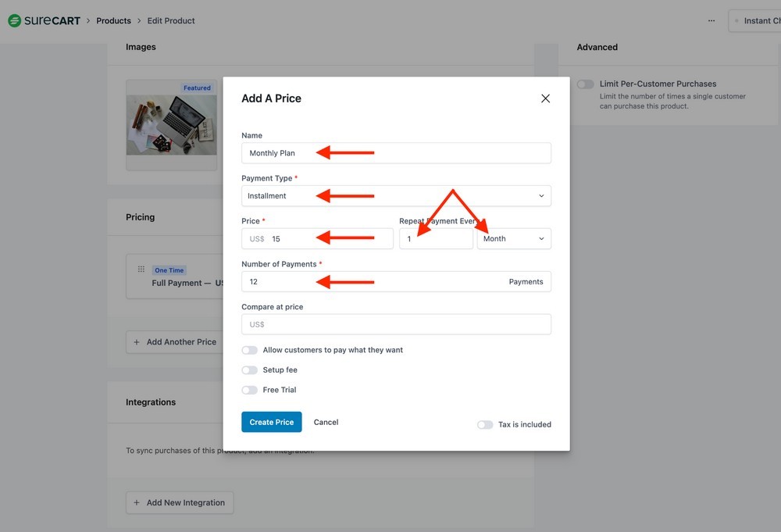Viewport: 781px width, 532px height.
Task: Click Edit Product breadcrumb item
Action: coord(171,20)
